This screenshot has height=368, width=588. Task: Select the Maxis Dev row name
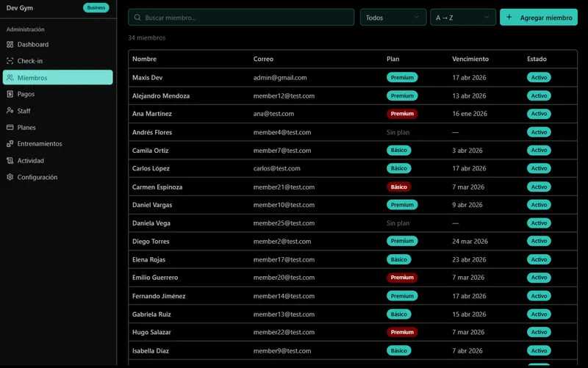coord(148,78)
